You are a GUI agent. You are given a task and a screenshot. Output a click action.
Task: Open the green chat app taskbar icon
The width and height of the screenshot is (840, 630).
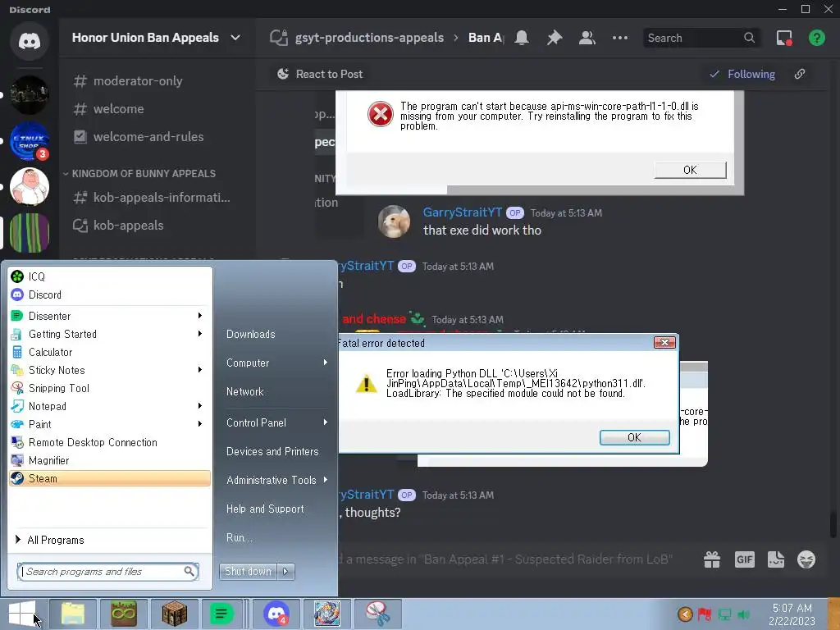pyautogui.click(x=221, y=614)
